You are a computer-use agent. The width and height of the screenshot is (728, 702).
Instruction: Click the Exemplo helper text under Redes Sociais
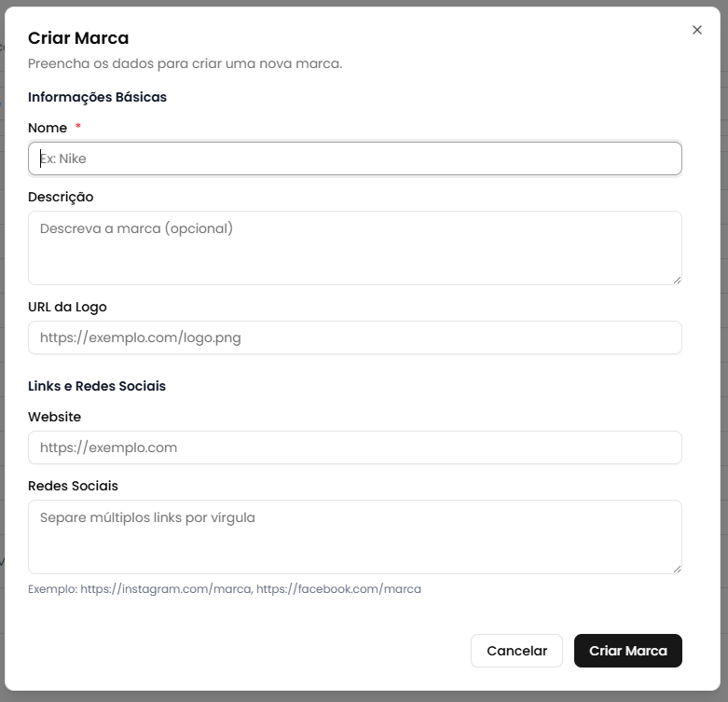point(224,589)
